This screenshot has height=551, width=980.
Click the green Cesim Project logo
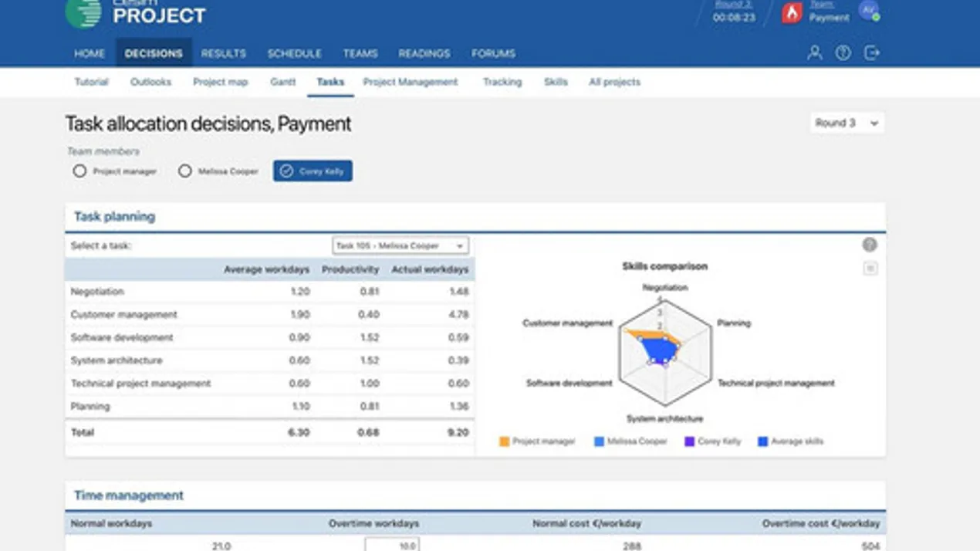point(83,13)
